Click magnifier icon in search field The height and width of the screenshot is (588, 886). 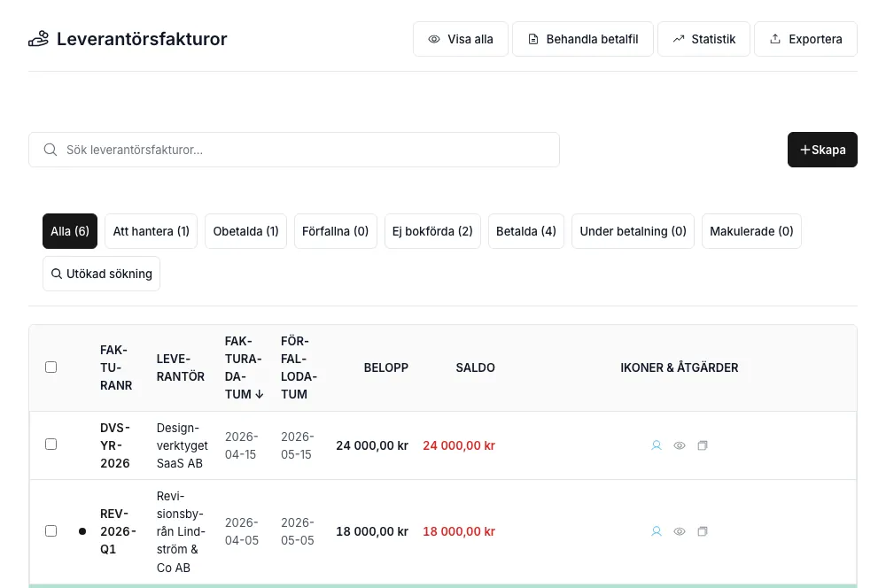[51, 150]
